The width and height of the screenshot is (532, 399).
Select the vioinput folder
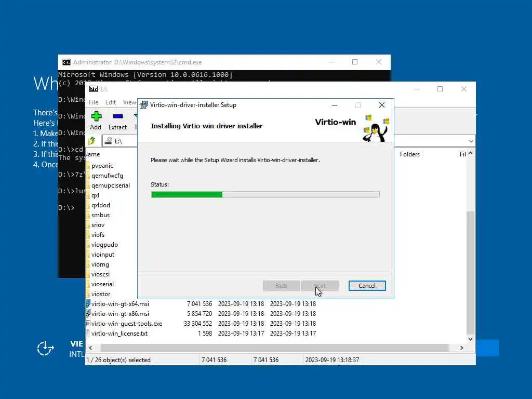point(102,255)
